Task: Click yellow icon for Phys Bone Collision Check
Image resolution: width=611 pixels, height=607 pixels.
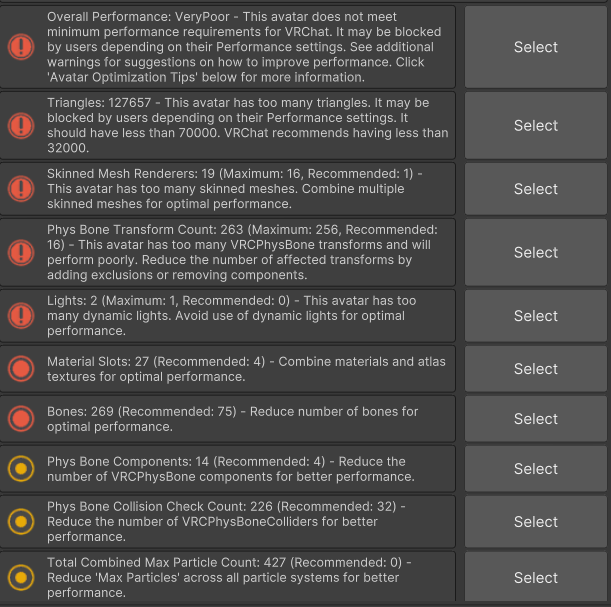Action: click(21, 522)
